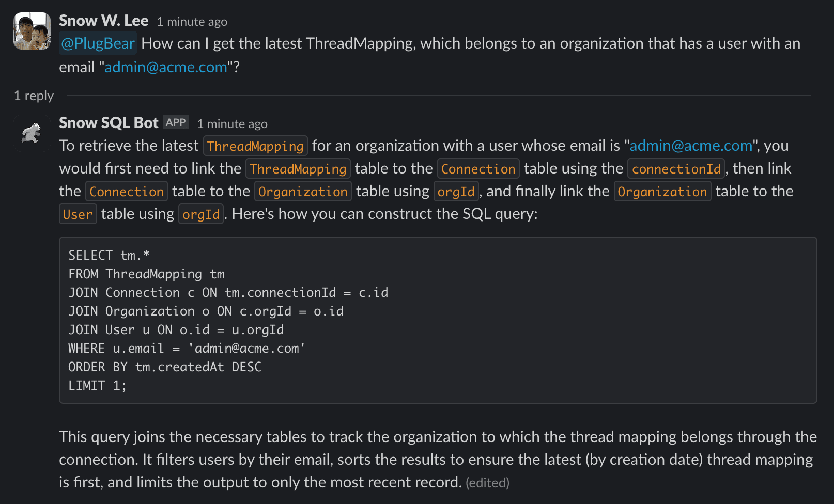Click the APP badge beside Snow SQL Bot
Image resolution: width=834 pixels, height=504 pixels.
(176, 122)
